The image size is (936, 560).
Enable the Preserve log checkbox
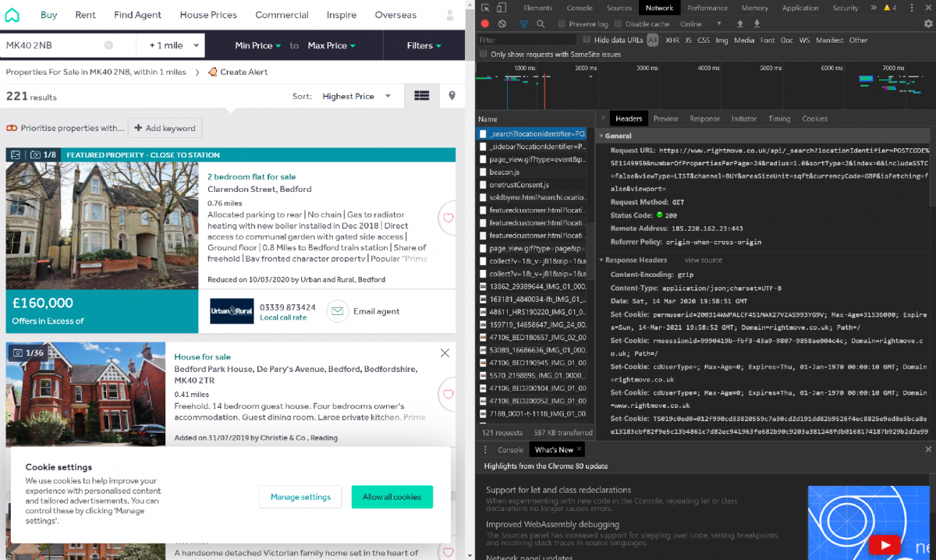(x=564, y=24)
